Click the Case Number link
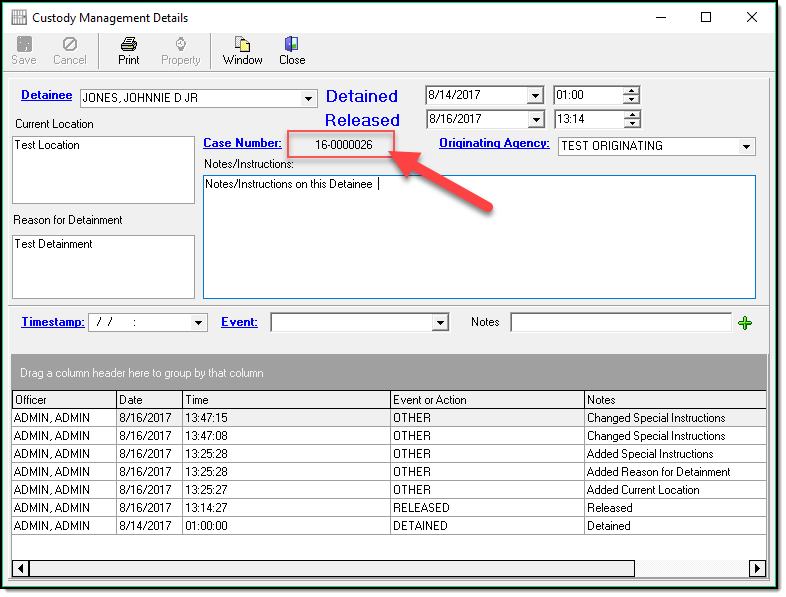Image resolution: width=786 pixels, height=597 pixels. [x=242, y=143]
